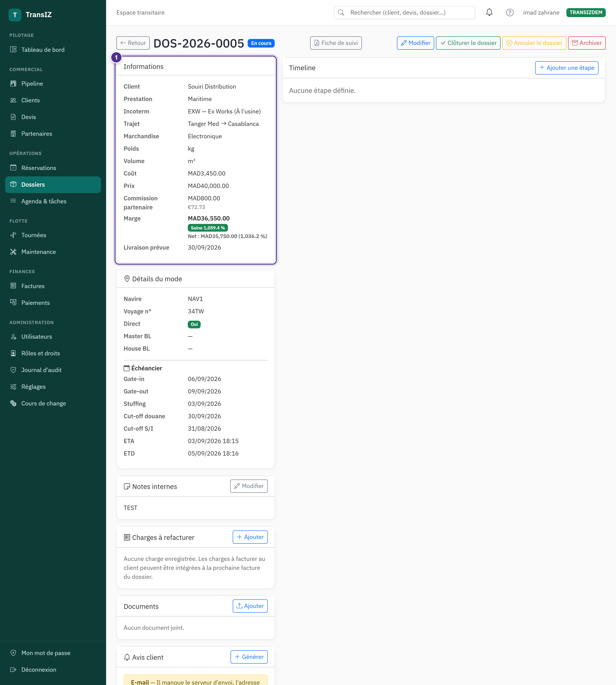
Task: Open the Fiche de suivi
Action: pyautogui.click(x=336, y=43)
